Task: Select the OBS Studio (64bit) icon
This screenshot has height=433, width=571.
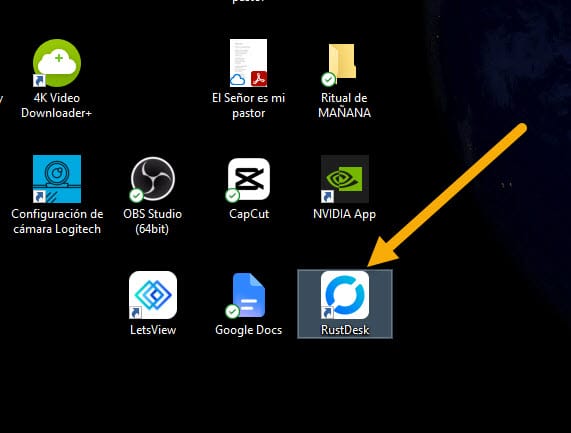Action: click(x=153, y=179)
